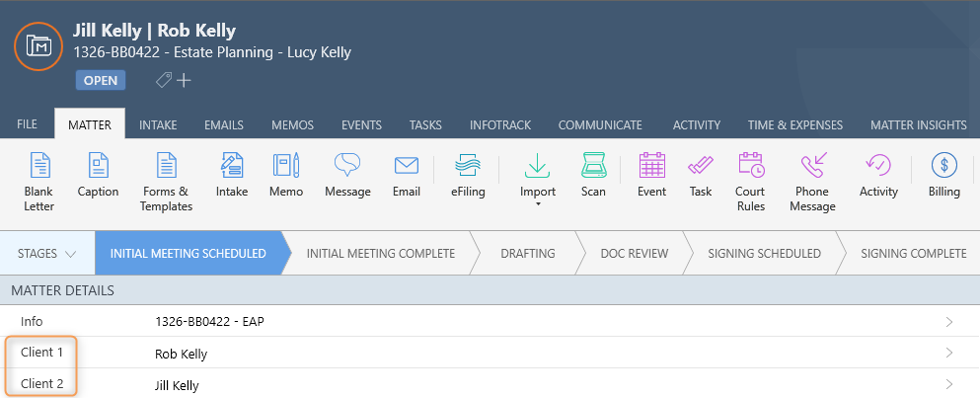Click the Client 2 label

(41, 383)
